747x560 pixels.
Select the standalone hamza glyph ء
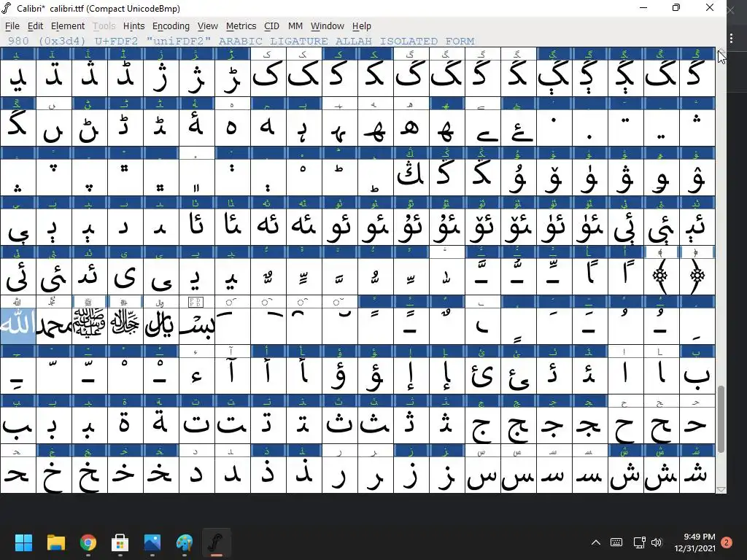point(197,376)
